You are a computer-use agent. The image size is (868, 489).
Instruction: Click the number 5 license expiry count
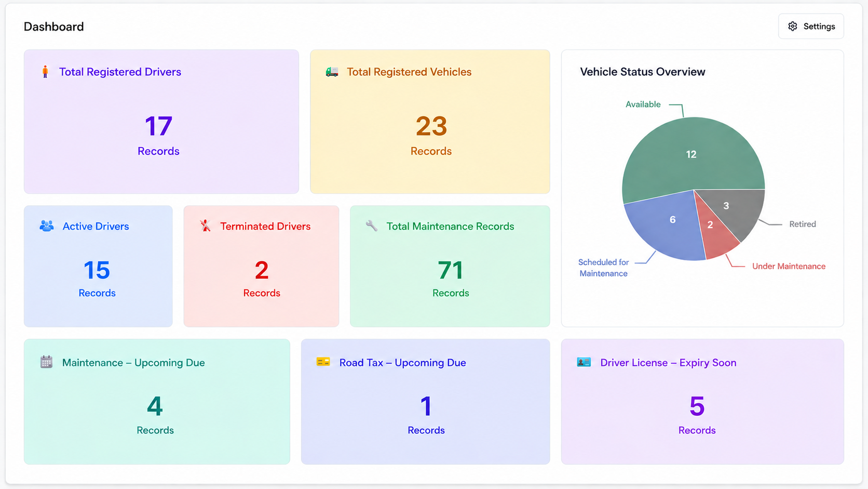pyautogui.click(x=697, y=406)
